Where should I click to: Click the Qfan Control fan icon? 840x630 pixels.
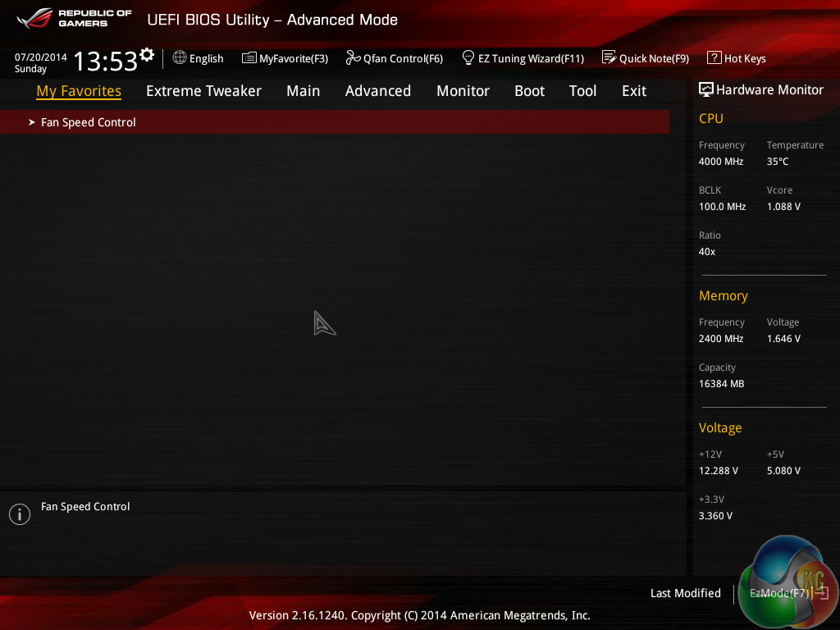click(353, 57)
